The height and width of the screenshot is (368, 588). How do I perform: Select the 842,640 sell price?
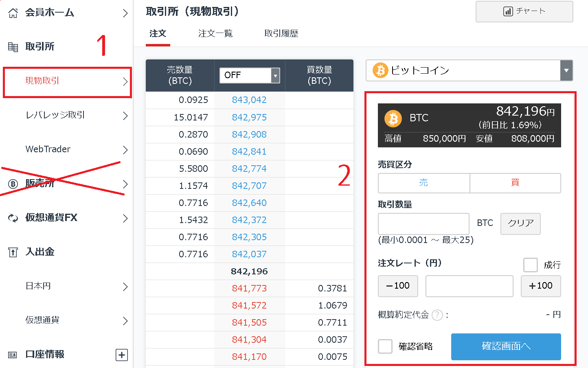249,203
